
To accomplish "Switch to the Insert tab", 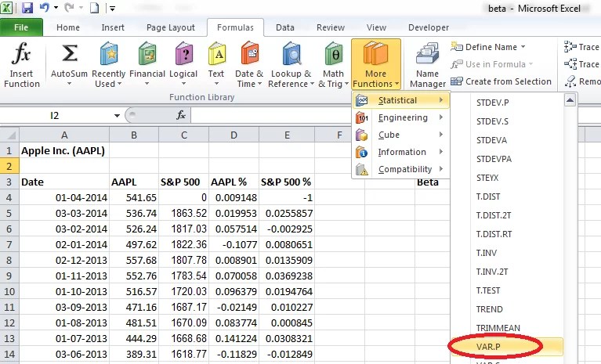I will coord(113,27).
